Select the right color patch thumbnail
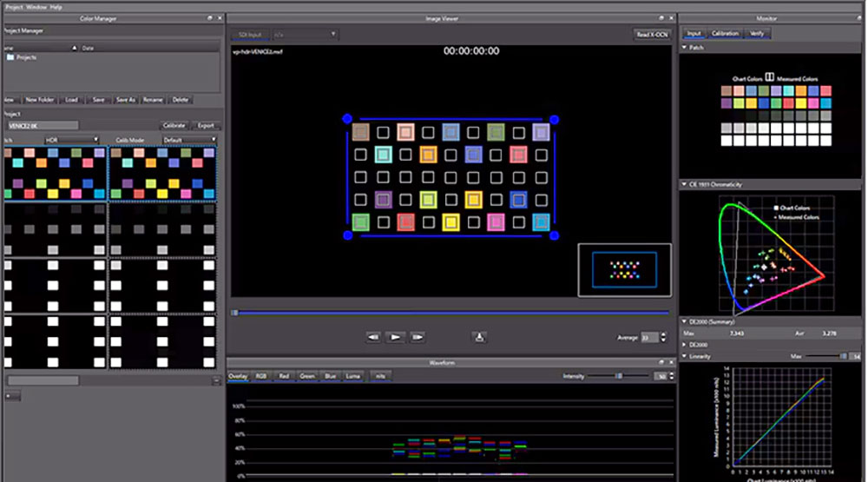This screenshot has width=868, height=482. click(x=163, y=173)
